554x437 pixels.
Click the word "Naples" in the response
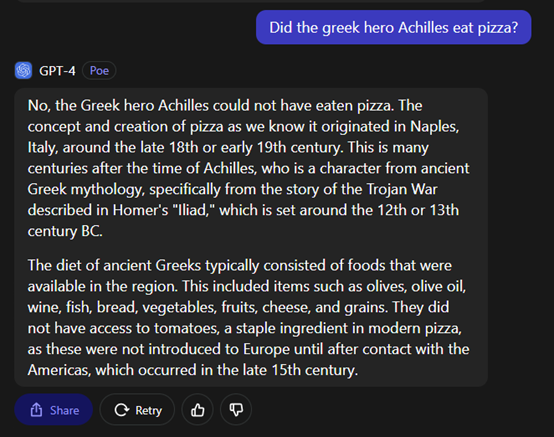[434, 126]
